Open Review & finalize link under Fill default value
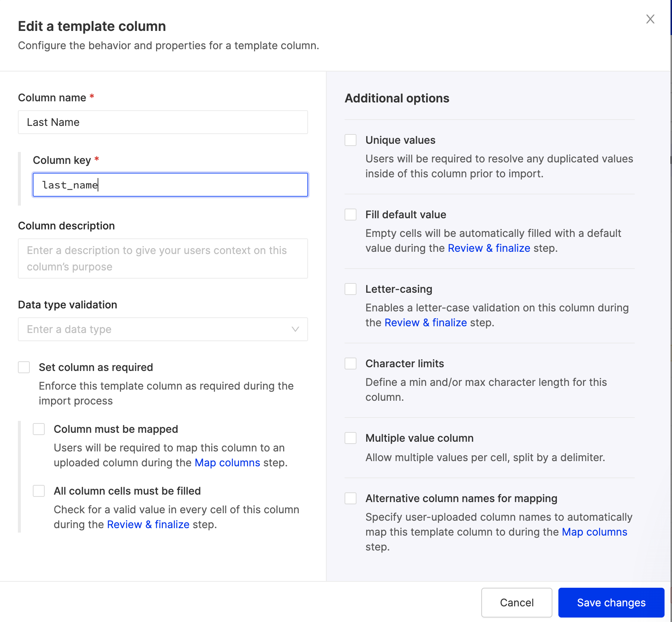 tap(489, 248)
